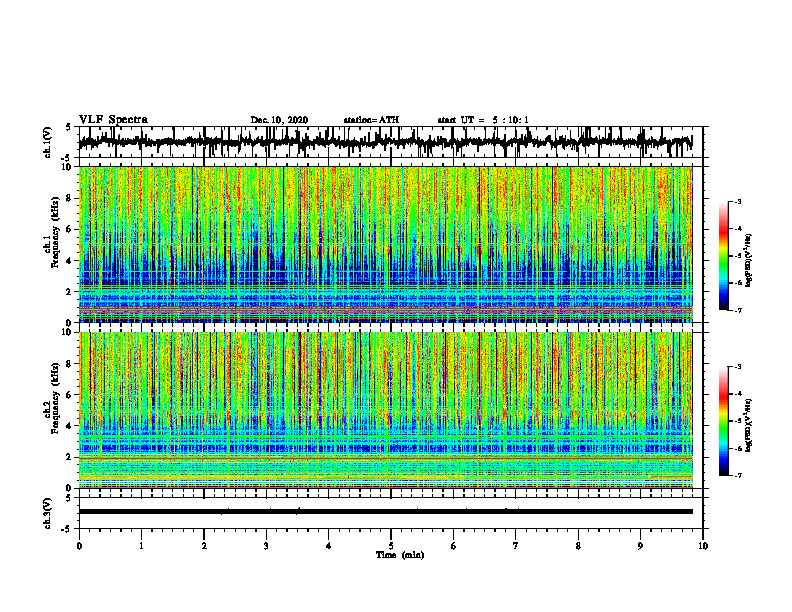This screenshot has height=612, width=792.
Task: Click the ch.1 color bar log(PSD) label
Action: pos(749,260)
